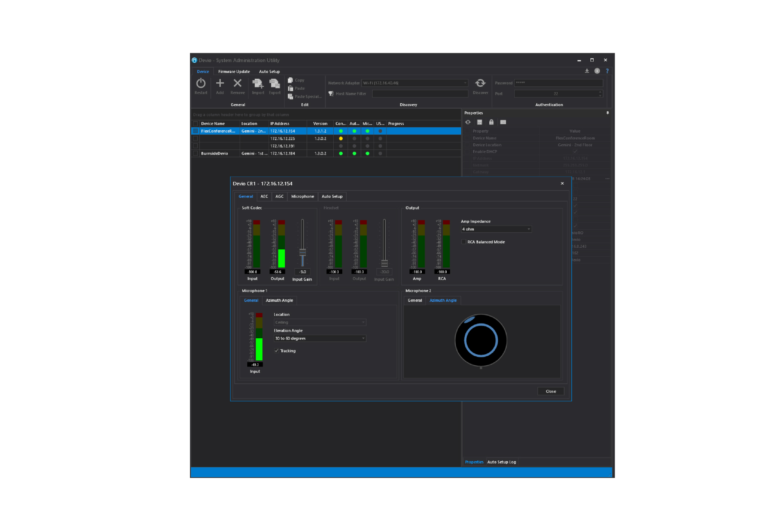Click the Host Name Filter text field
Viewport: 780px width, 532px height.
[x=420, y=94]
